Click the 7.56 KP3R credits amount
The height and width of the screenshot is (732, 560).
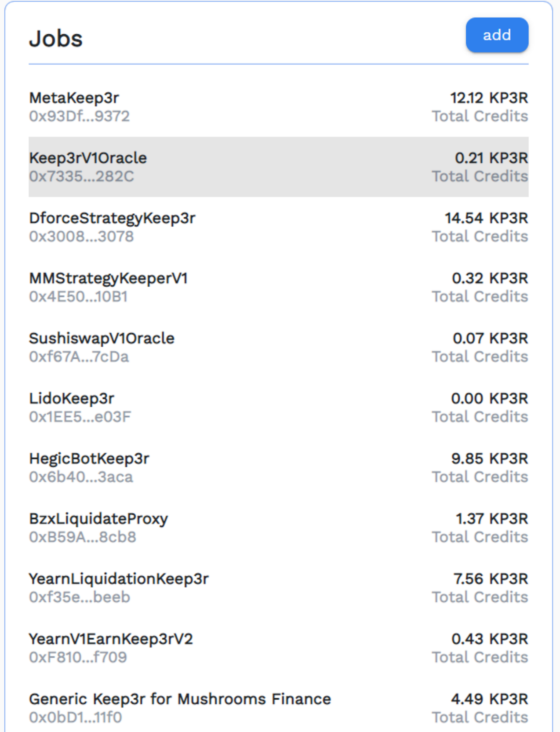tap(491, 579)
